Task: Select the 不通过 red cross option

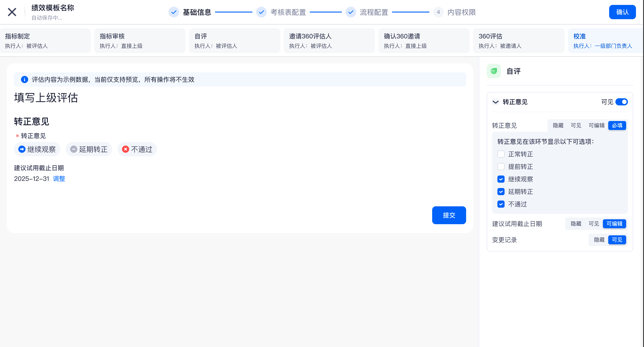Action: [137, 149]
